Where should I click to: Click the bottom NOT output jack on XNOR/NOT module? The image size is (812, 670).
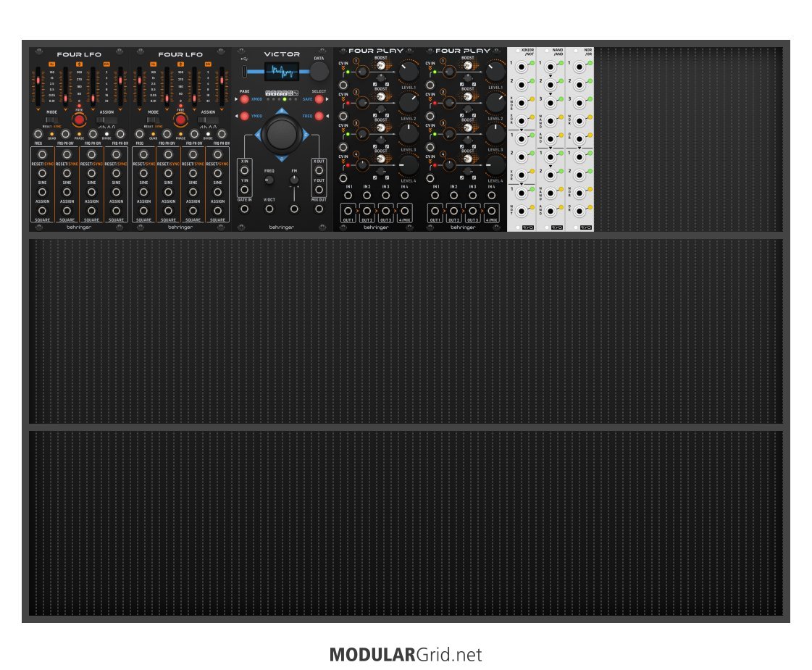(522, 212)
